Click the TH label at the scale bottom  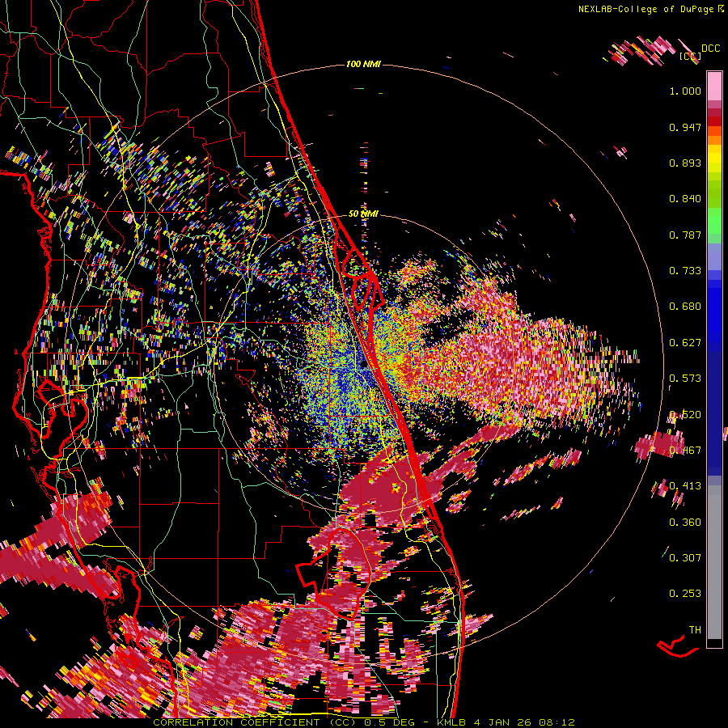(695, 630)
